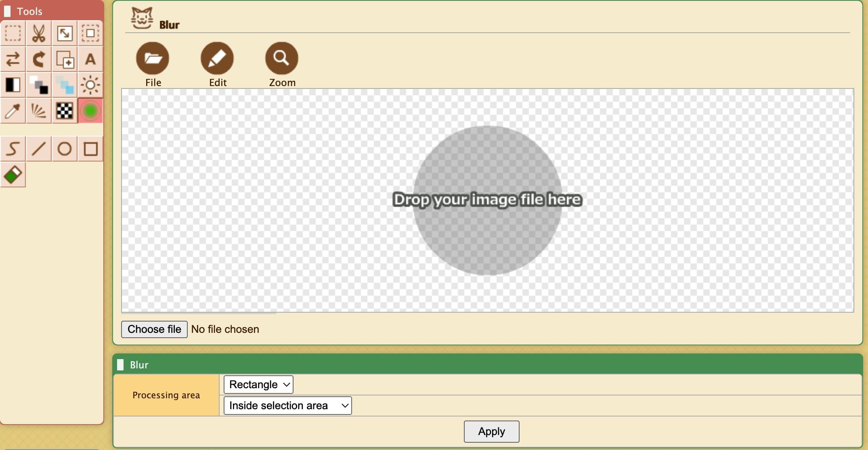The height and width of the screenshot is (450, 868).
Task: Click the Choose file button
Action: click(154, 329)
